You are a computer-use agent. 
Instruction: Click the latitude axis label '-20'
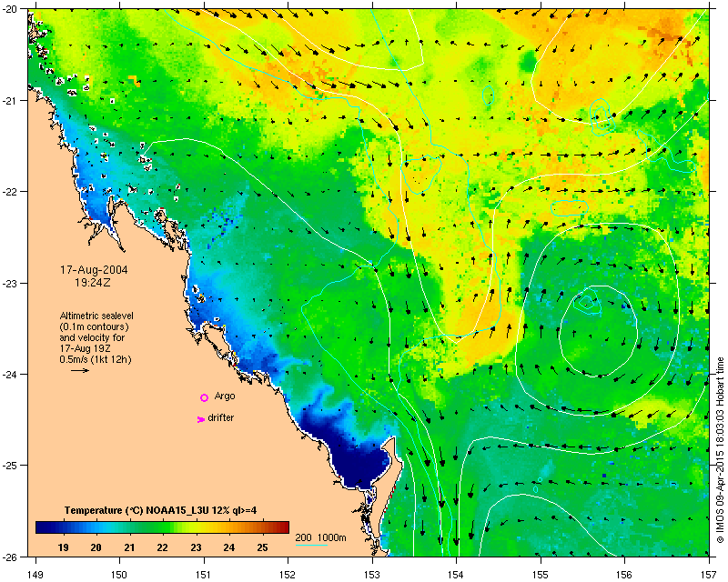pyautogui.click(x=11, y=10)
